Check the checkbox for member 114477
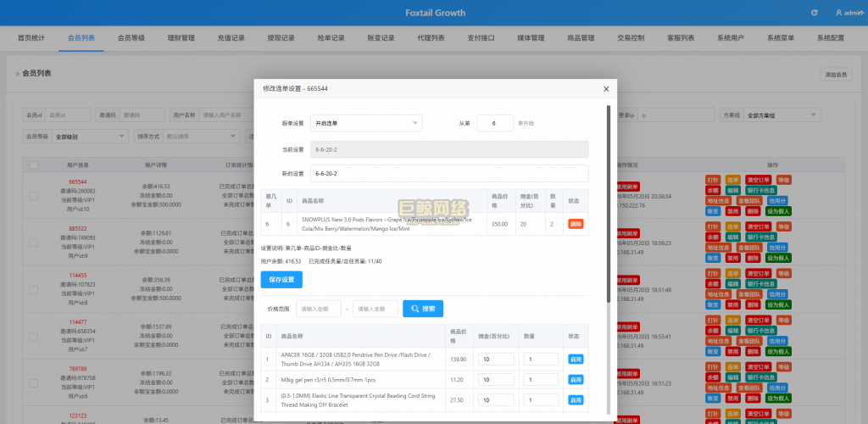Viewport: 868px width, 424px height. coord(34,336)
